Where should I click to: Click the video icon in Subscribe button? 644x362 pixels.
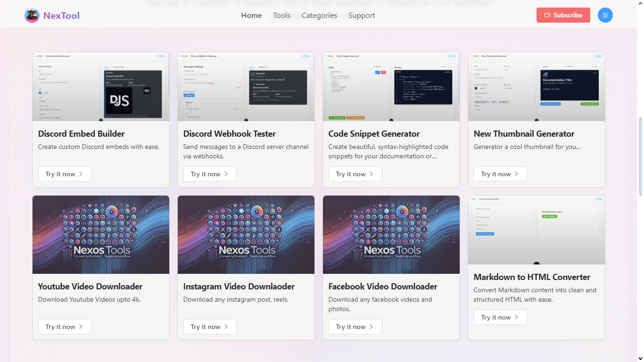(x=547, y=15)
